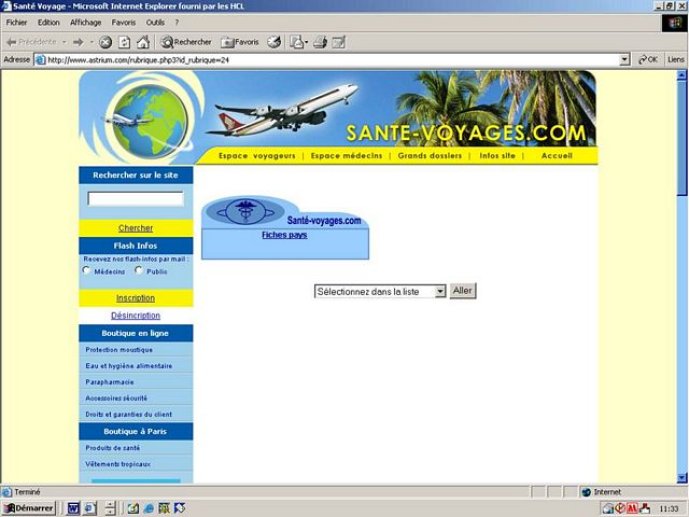This screenshot has height=517, width=689.
Task: Open Eau et hygiène alimentaire category
Action: coord(129,366)
